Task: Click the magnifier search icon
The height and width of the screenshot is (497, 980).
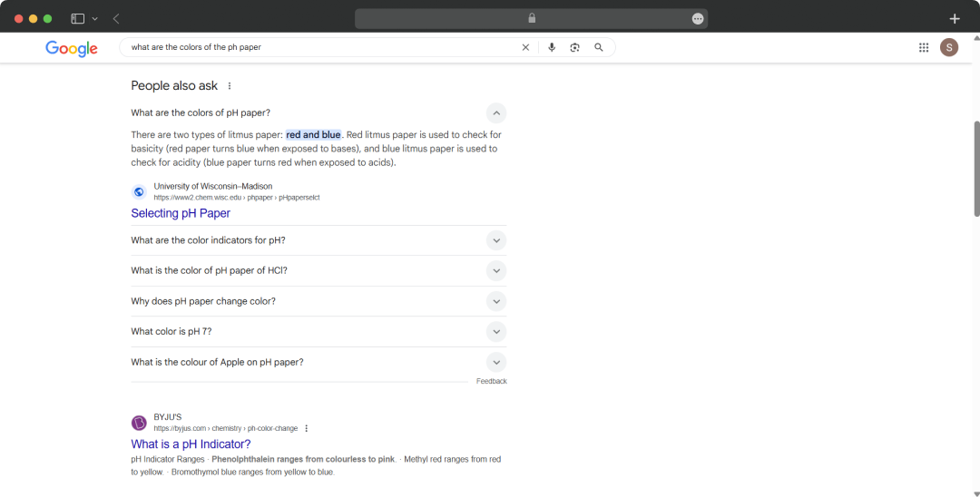Action: point(599,47)
